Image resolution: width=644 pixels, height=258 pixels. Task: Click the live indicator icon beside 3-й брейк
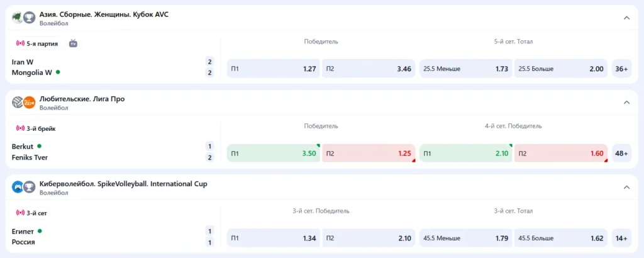19,128
